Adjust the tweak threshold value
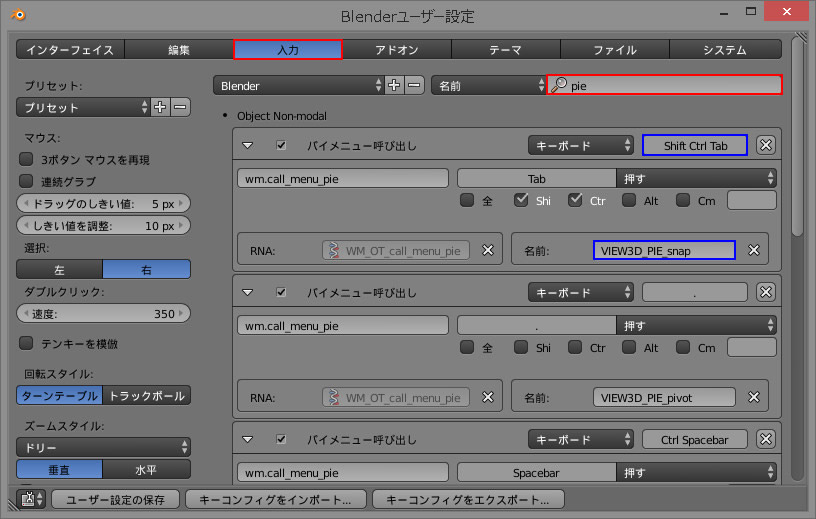 [104, 225]
